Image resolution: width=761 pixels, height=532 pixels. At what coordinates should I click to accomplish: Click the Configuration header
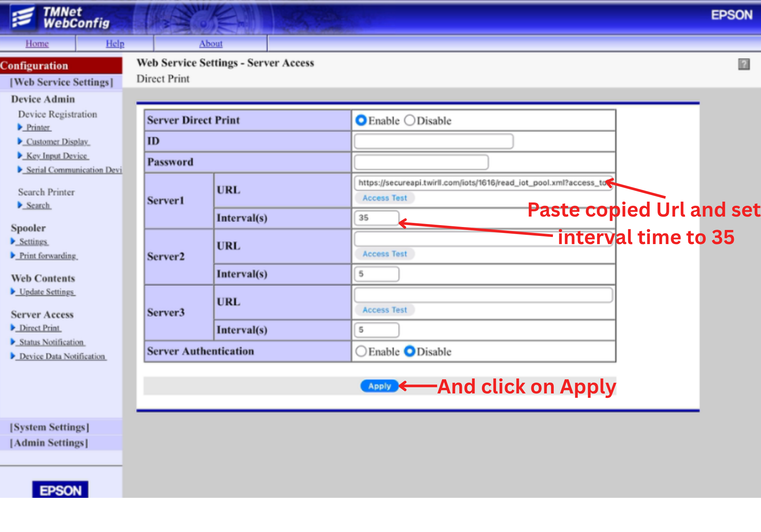coord(61,66)
